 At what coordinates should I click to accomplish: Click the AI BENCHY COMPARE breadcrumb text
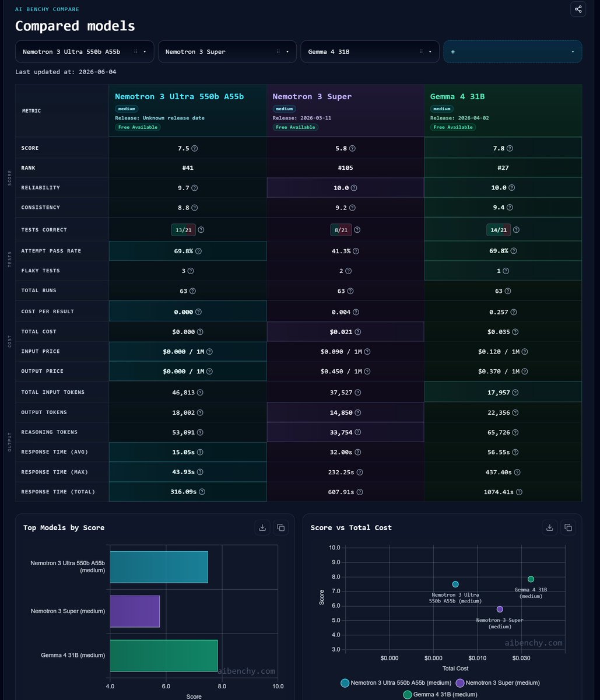point(47,9)
